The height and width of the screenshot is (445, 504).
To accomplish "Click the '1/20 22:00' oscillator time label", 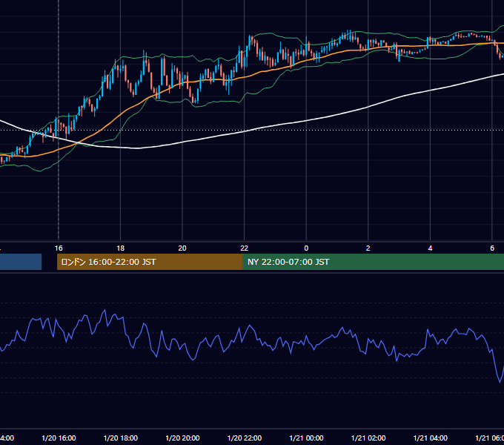I will coord(245,438).
